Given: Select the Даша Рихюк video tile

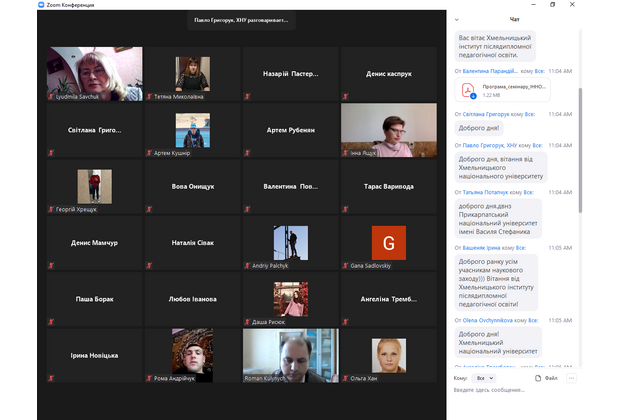Looking at the screenshot, I should tap(290, 298).
